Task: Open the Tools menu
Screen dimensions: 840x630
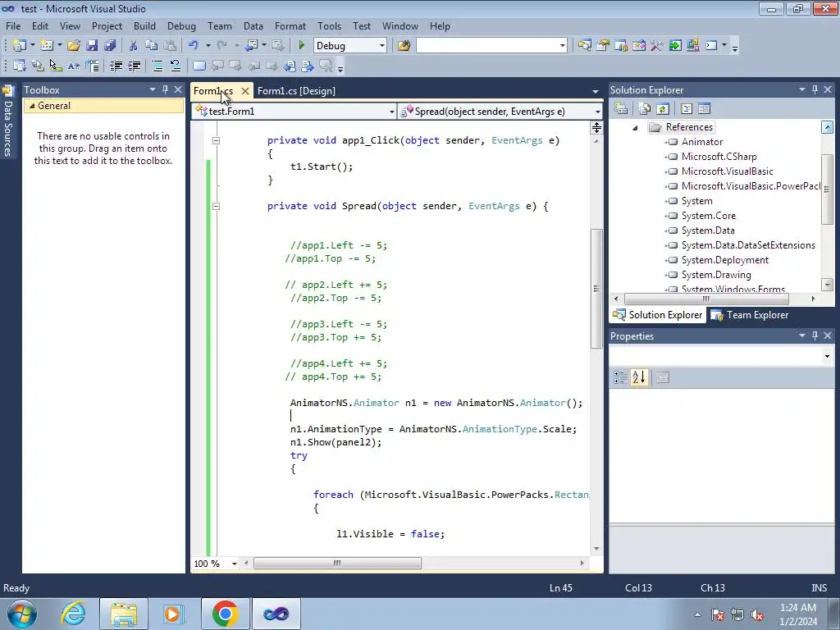Action: click(x=329, y=25)
